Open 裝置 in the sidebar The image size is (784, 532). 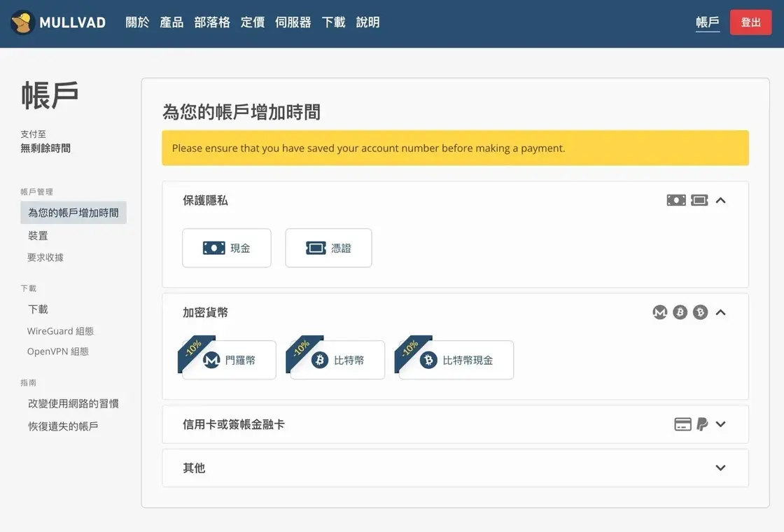38,235
